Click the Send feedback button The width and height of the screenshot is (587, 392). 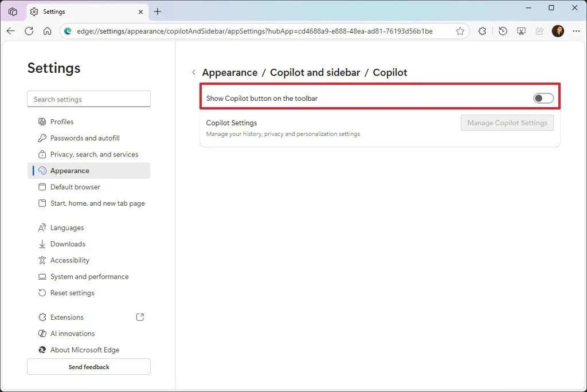pyautogui.click(x=88, y=367)
